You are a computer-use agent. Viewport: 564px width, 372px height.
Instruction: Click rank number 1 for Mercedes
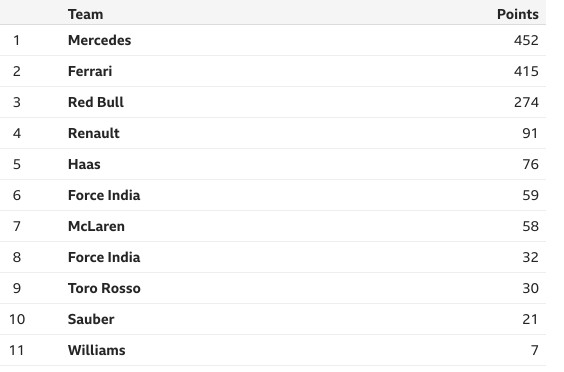coord(17,40)
